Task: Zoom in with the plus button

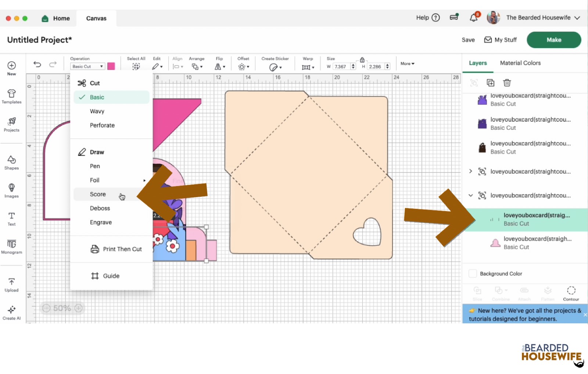Action: 79,308
